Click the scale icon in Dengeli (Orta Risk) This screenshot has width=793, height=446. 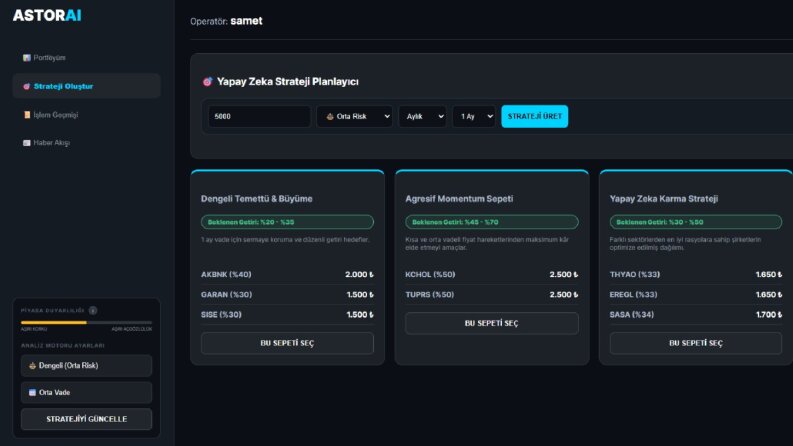tap(32, 366)
